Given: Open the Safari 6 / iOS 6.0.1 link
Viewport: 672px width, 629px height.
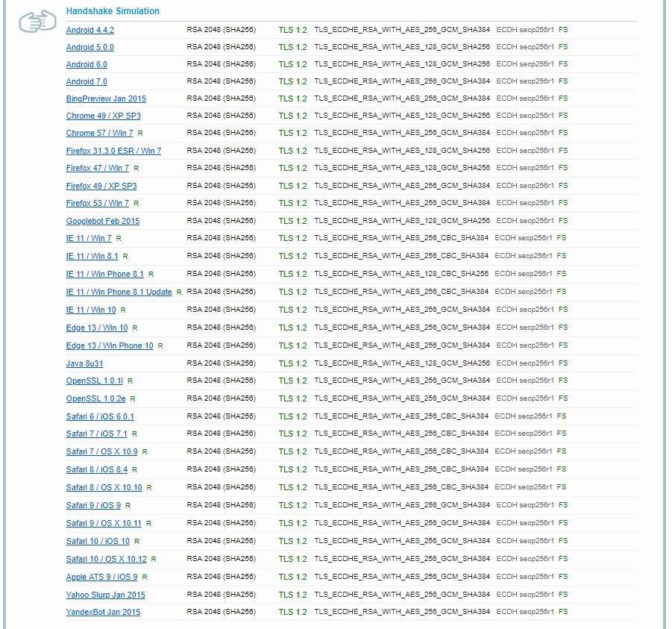Looking at the screenshot, I should coord(100,417).
